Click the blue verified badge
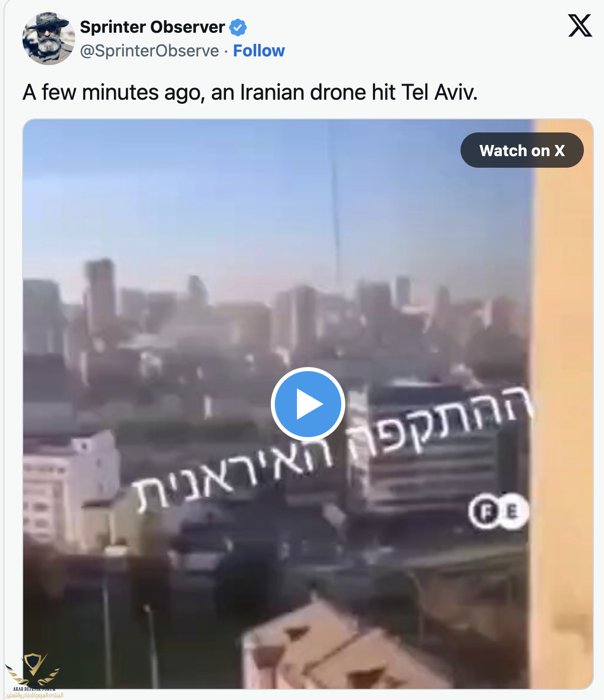 pos(238,27)
